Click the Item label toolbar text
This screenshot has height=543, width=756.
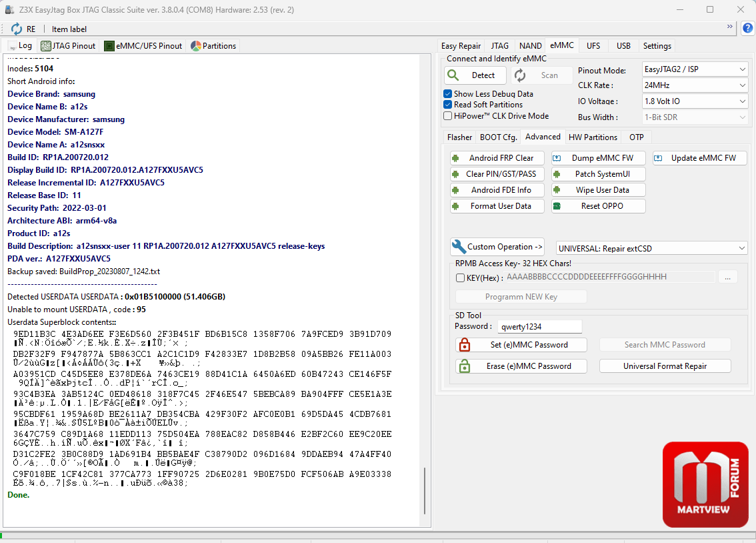(69, 29)
